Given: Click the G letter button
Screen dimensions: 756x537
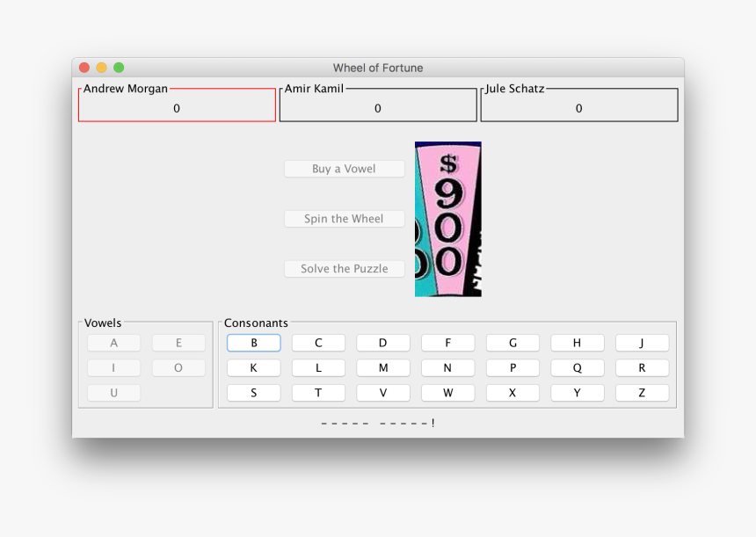Looking at the screenshot, I should (x=512, y=343).
